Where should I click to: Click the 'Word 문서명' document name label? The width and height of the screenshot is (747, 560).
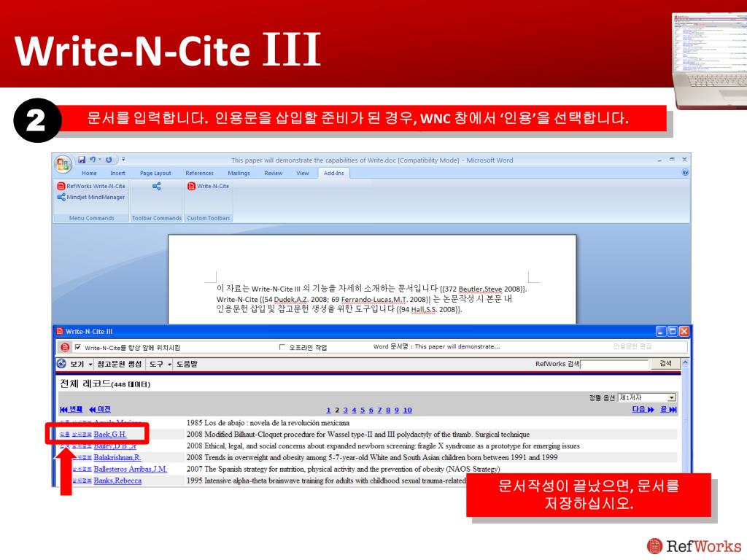pyautogui.click(x=436, y=346)
